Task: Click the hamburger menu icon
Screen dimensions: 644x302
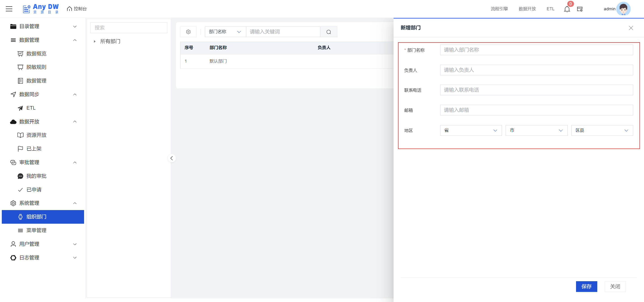Action: click(x=9, y=9)
